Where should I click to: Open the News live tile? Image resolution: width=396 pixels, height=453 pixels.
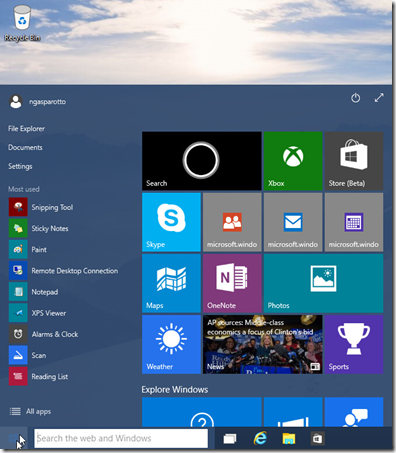tap(263, 344)
